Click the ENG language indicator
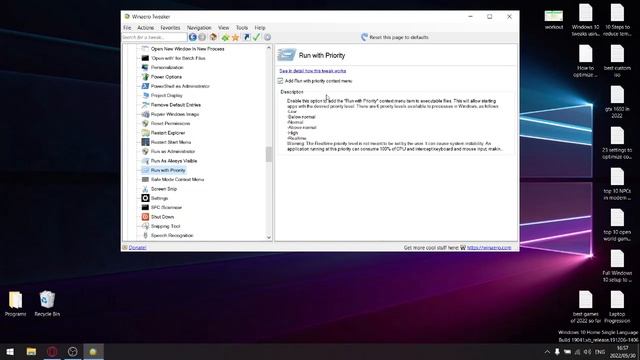 600,352
